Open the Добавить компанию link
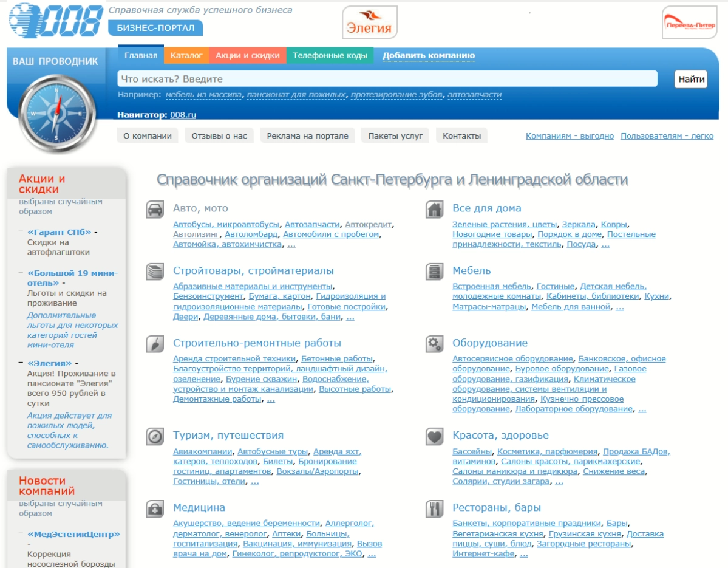 pyautogui.click(x=428, y=56)
